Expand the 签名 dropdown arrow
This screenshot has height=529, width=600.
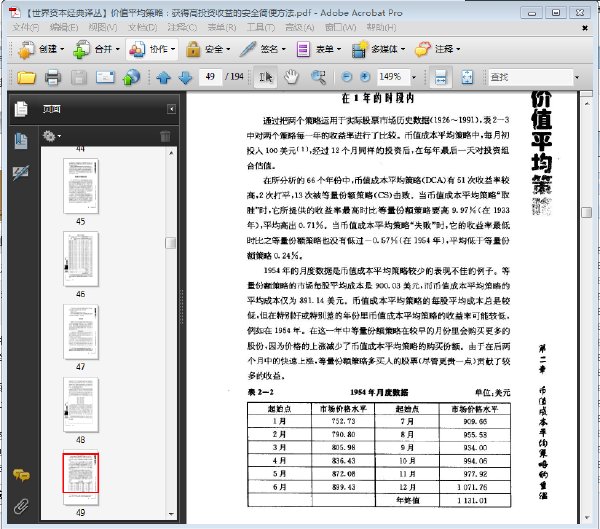coord(284,49)
